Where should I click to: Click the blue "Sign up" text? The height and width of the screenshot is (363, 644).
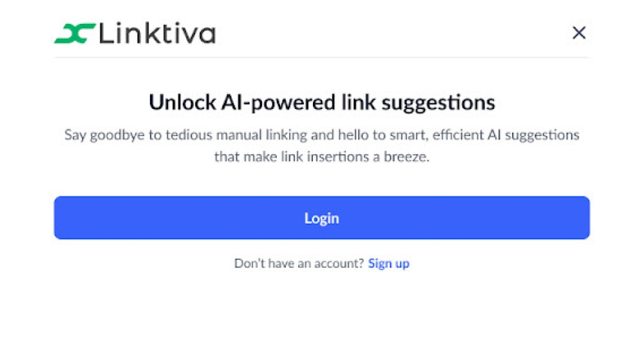[x=388, y=263]
